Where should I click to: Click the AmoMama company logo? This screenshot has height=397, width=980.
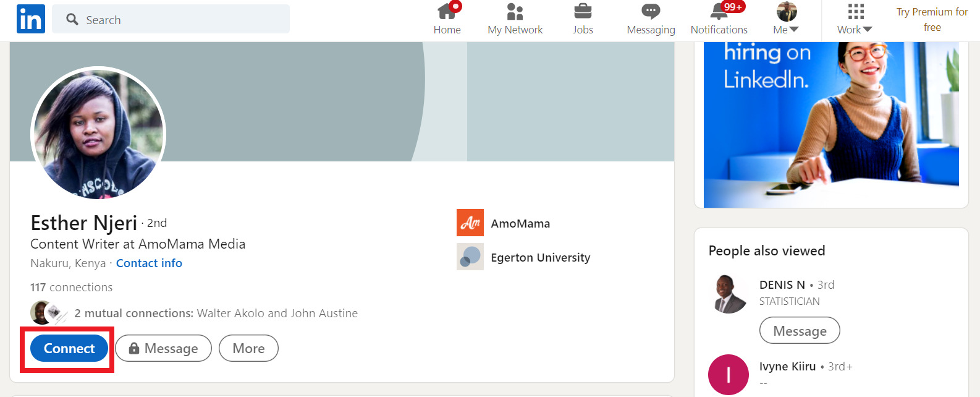point(470,223)
